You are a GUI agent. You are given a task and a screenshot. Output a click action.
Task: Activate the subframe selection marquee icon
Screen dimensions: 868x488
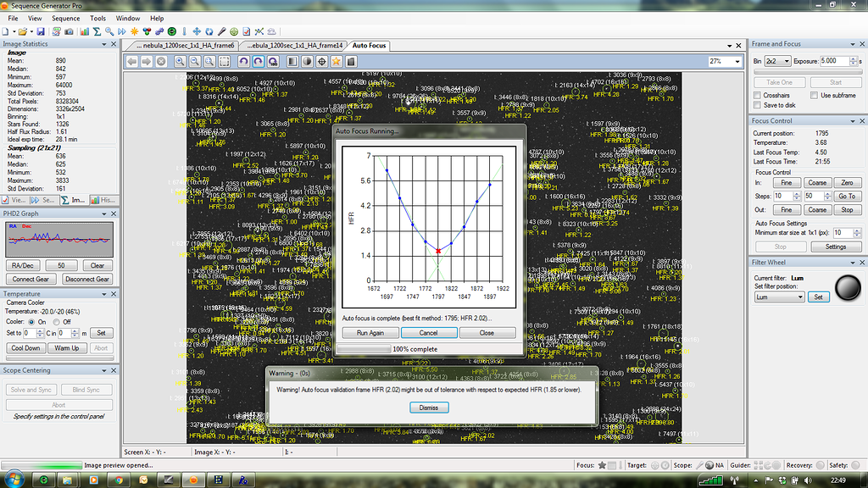225,61
